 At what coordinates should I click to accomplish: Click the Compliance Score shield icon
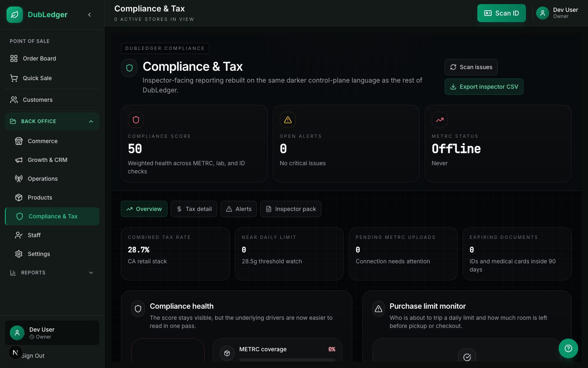[x=136, y=120]
